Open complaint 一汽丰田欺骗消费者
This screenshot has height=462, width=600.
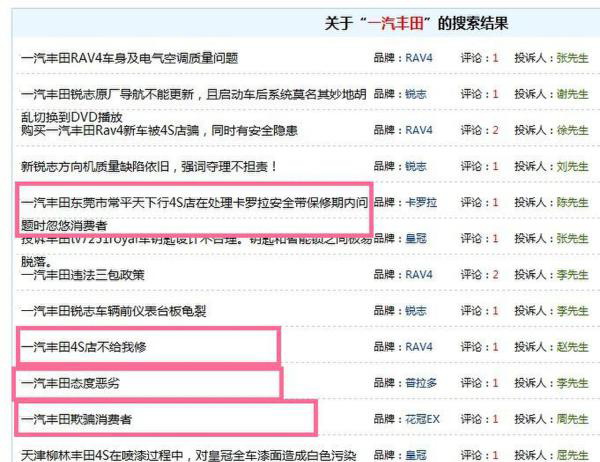(x=77, y=419)
